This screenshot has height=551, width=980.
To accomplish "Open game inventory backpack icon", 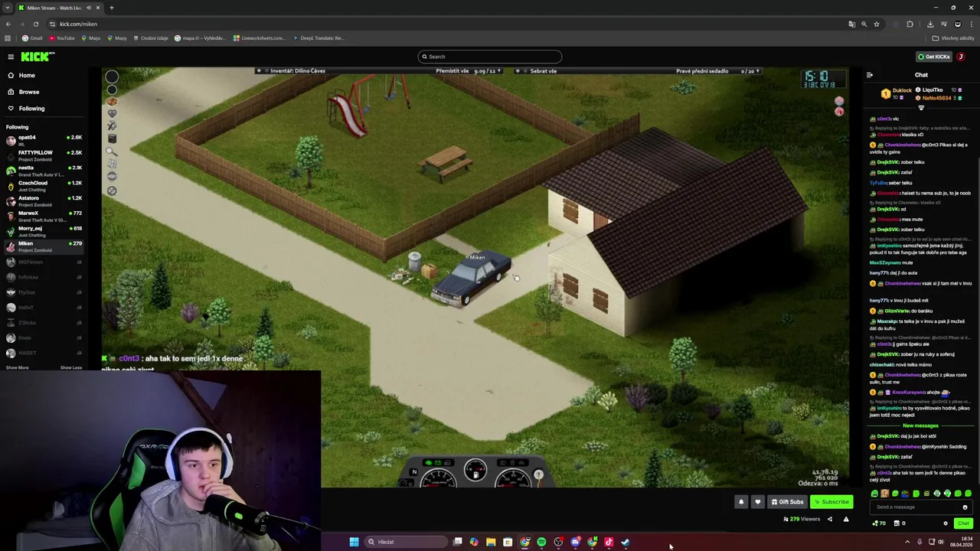I will tap(112, 101).
